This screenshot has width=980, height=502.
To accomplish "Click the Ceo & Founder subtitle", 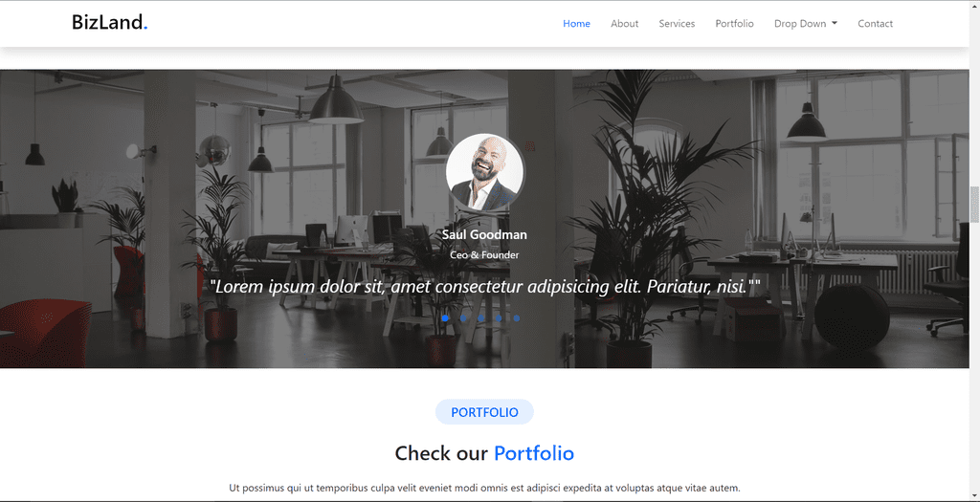I will tap(484, 255).
